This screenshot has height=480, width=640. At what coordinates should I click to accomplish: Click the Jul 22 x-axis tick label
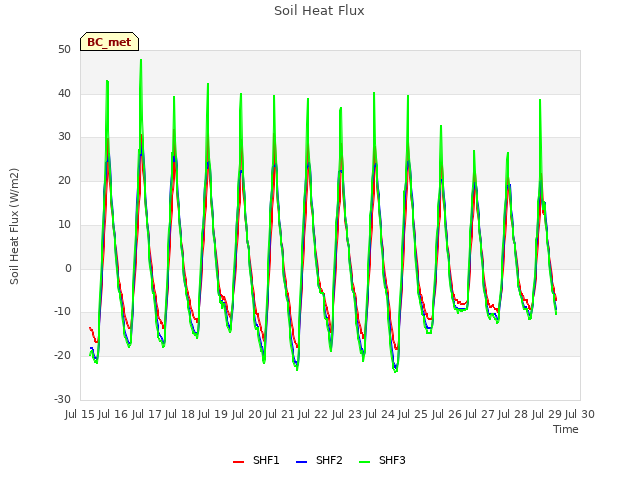tap(313, 414)
